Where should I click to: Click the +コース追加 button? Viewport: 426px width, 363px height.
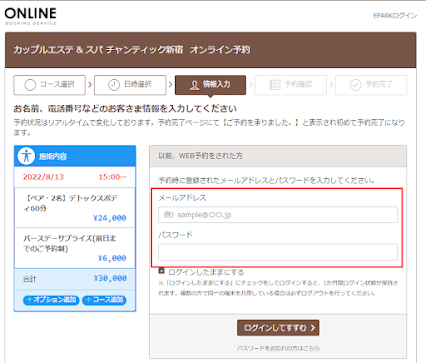[x=104, y=300]
